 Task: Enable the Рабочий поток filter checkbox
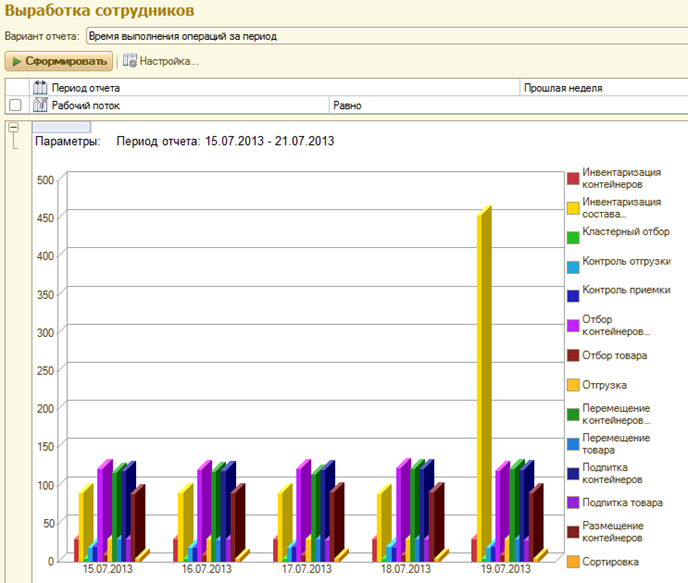pyautogui.click(x=15, y=105)
